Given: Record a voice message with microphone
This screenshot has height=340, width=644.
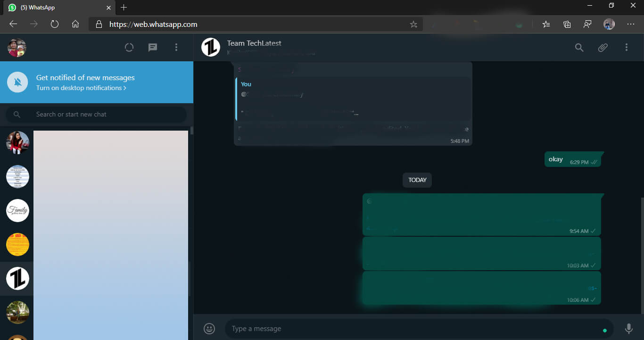Looking at the screenshot, I should click(x=628, y=329).
